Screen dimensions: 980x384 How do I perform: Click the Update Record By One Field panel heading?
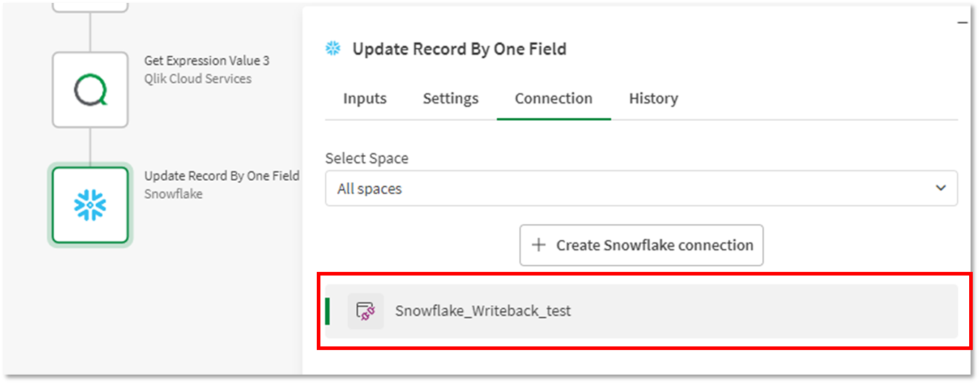click(x=459, y=49)
